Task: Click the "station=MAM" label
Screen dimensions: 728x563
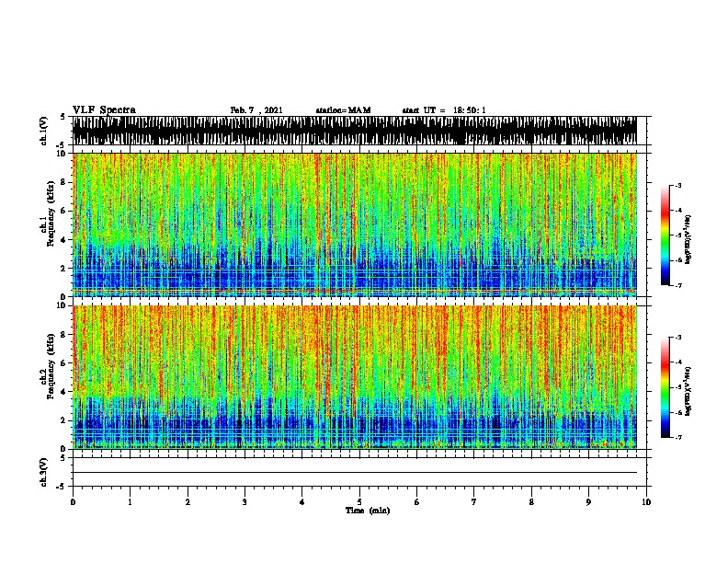Action: 343,110
